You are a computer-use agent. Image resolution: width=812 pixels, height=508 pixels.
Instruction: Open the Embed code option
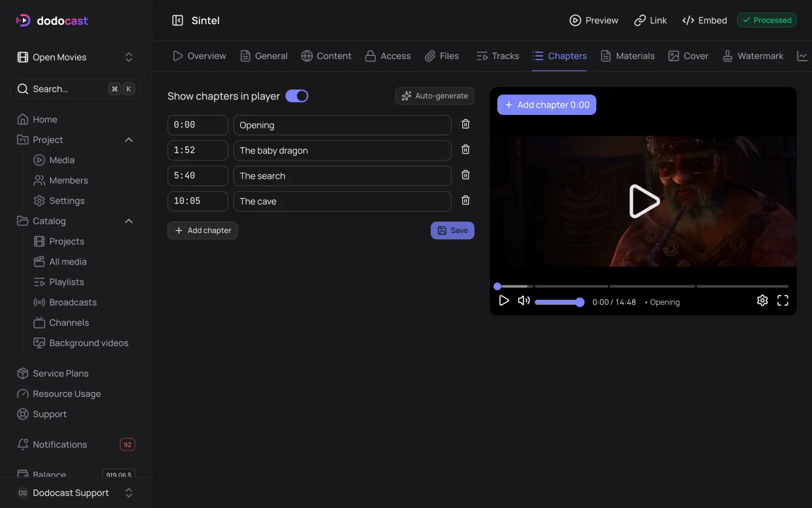click(x=704, y=20)
